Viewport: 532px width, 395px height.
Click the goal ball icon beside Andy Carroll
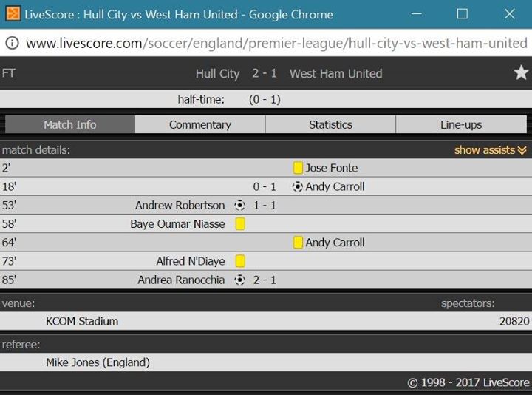pyautogui.click(x=298, y=186)
